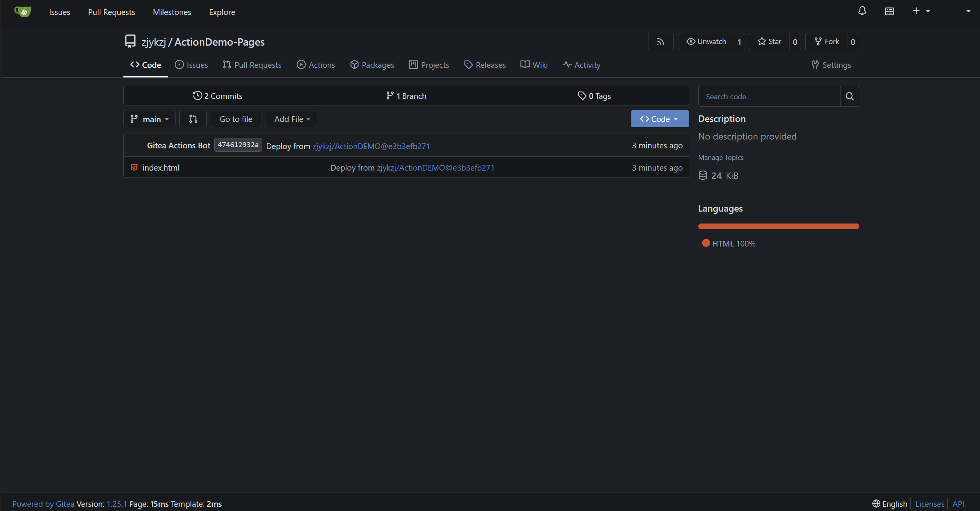The width and height of the screenshot is (980, 511).
Task: Switch to the Actions tab
Action: (316, 65)
